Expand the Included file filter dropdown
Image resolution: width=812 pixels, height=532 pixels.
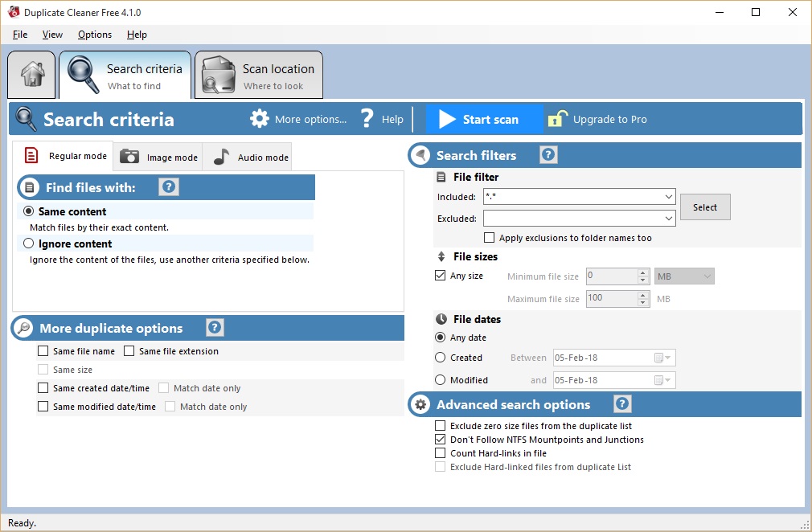click(669, 197)
